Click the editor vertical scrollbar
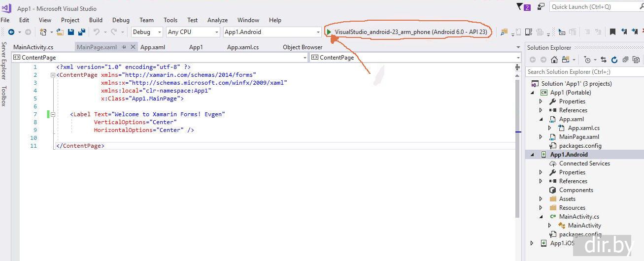Screen dimensions: 644x261 tap(518, 148)
